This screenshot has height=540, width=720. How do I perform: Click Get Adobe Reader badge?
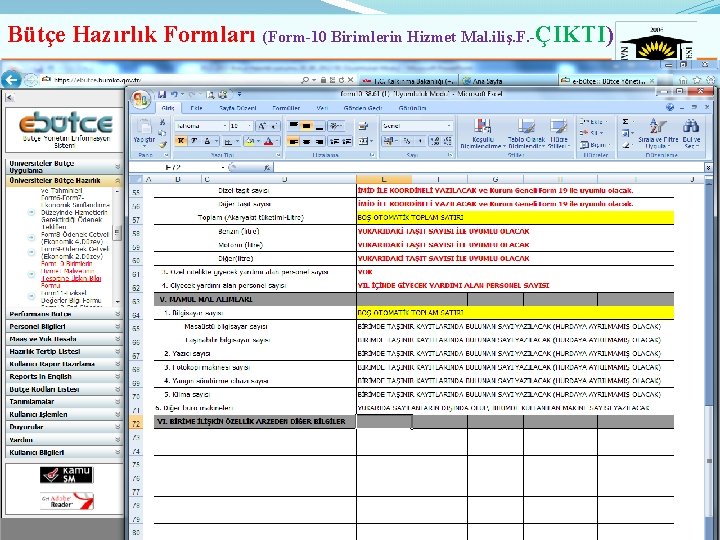[x=67, y=501]
